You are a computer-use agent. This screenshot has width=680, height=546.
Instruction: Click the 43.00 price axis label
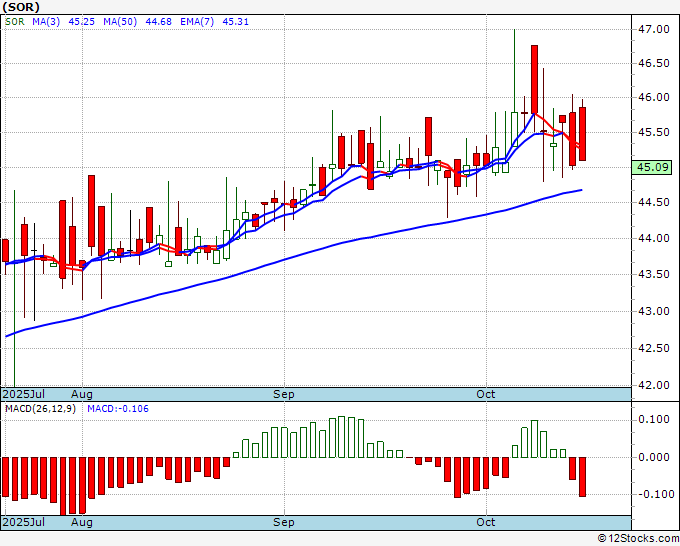tap(654, 311)
